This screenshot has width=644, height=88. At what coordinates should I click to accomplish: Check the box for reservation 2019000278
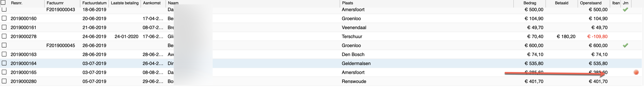[4, 36]
